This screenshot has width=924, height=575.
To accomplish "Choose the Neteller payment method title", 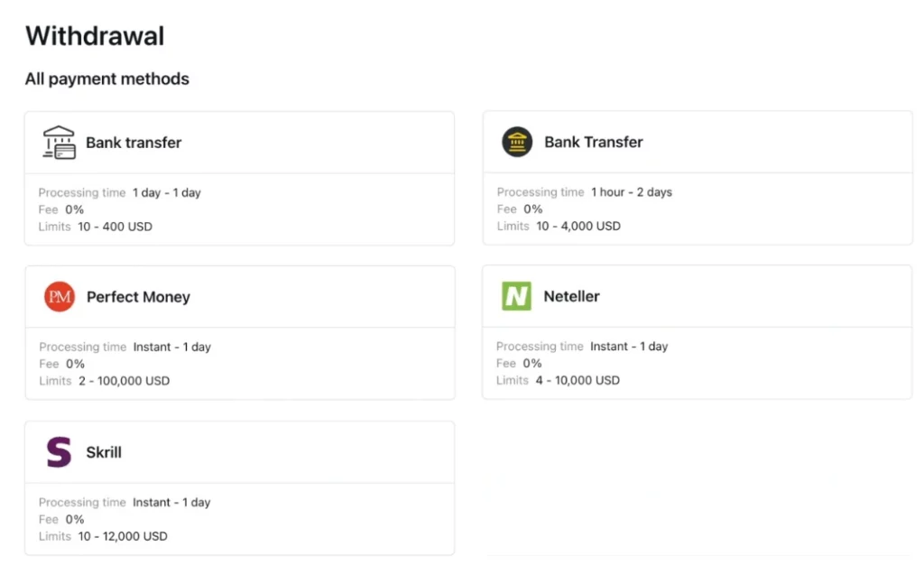I will [x=571, y=296].
